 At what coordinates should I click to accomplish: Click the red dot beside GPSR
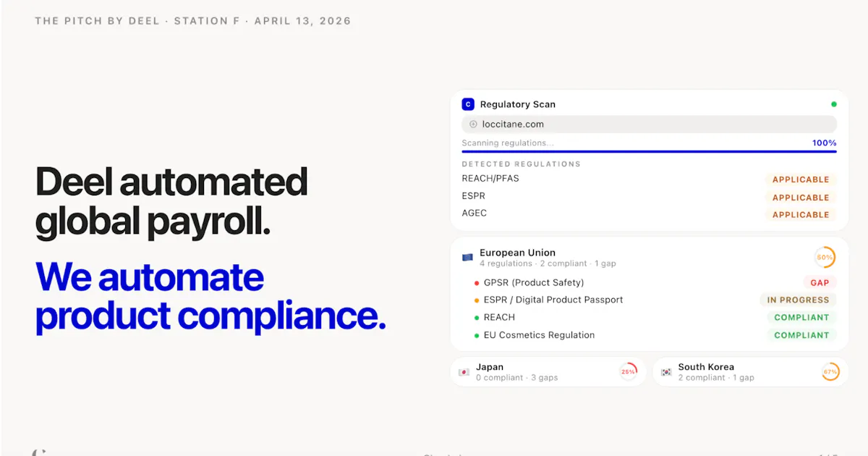pyautogui.click(x=477, y=283)
